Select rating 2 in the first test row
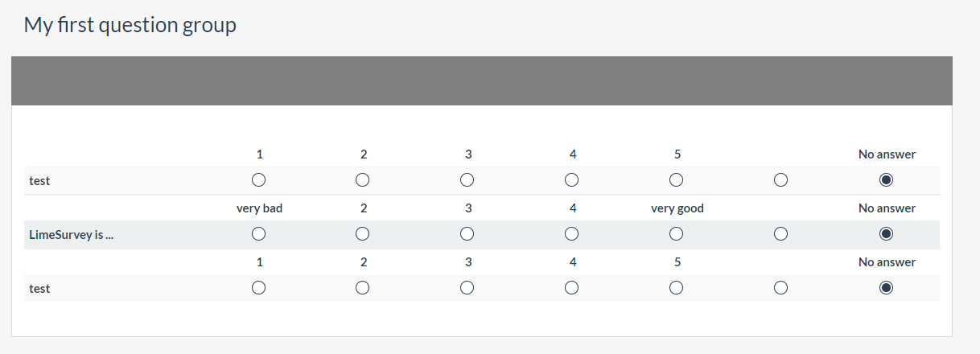 [x=363, y=179]
